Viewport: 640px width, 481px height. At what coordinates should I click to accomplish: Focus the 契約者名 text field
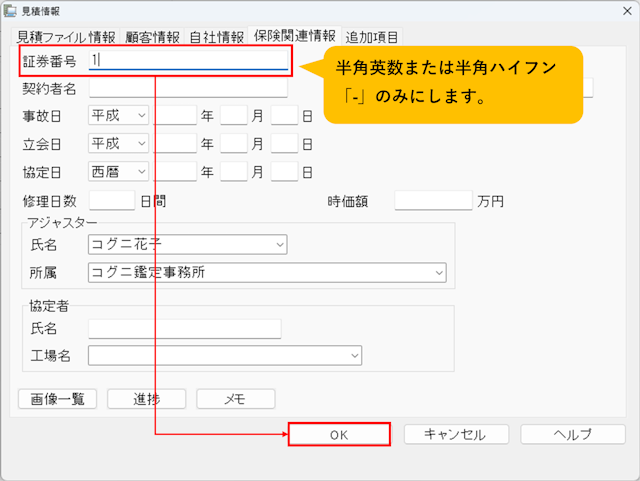click(x=188, y=89)
